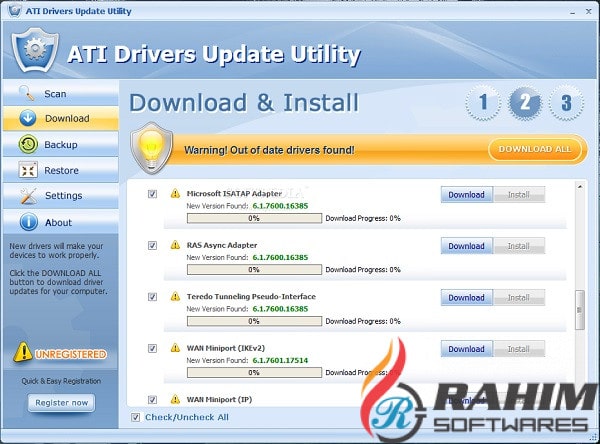Download the RAS Async Adapter driver

tap(466, 246)
